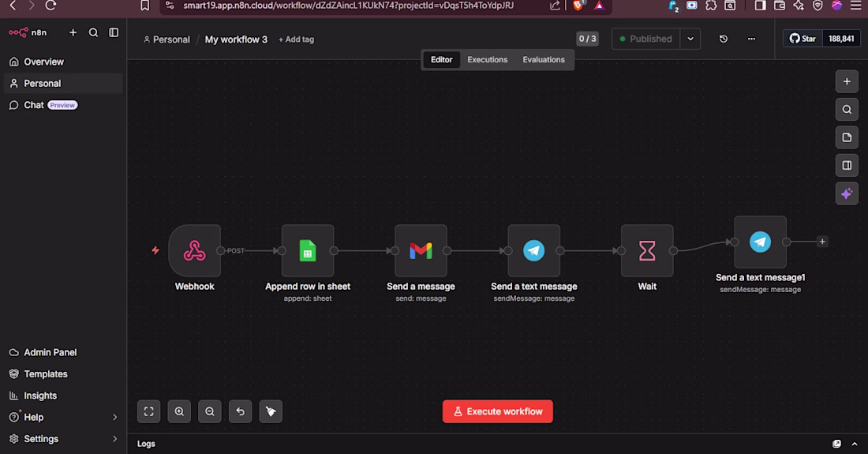This screenshot has height=454, width=868.
Task: Zoom in on the canvas
Action: pyautogui.click(x=179, y=411)
